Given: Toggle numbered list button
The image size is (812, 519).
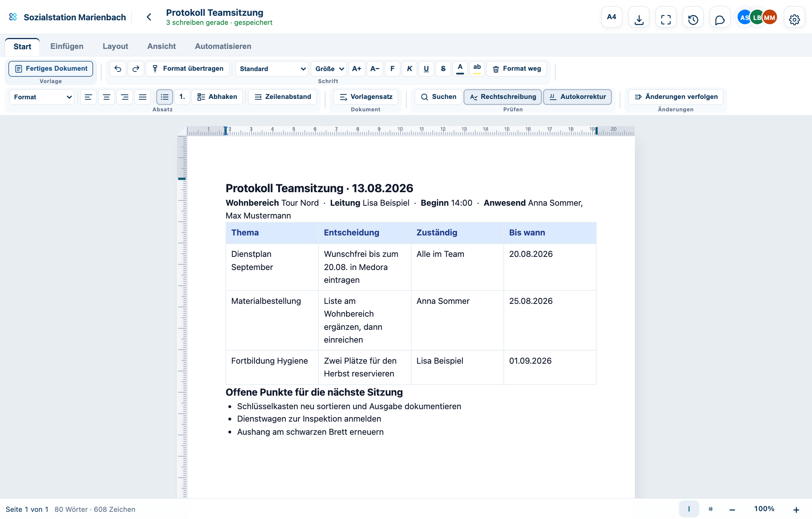Looking at the screenshot, I should point(182,97).
